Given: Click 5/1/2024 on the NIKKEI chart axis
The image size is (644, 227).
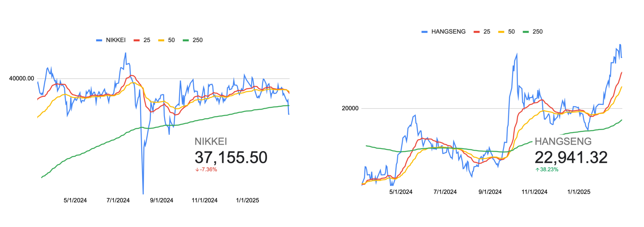Looking at the screenshot, I should coord(75,200).
